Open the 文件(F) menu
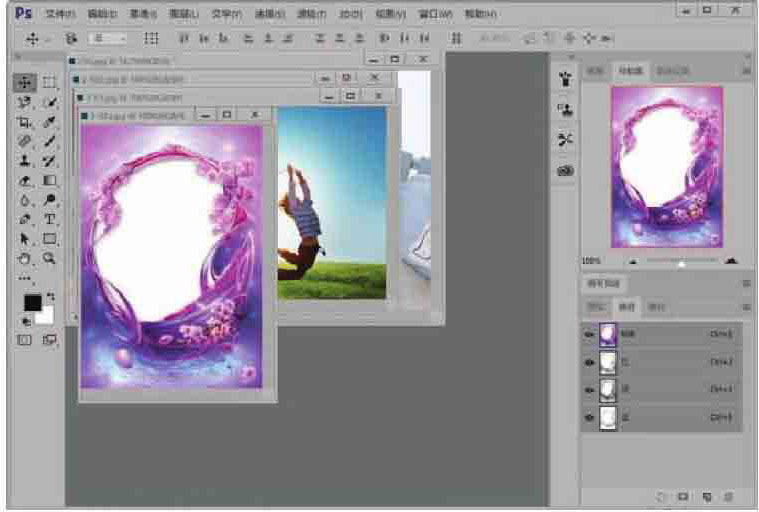The width and height of the screenshot is (759, 512). pyautogui.click(x=61, y=14)
